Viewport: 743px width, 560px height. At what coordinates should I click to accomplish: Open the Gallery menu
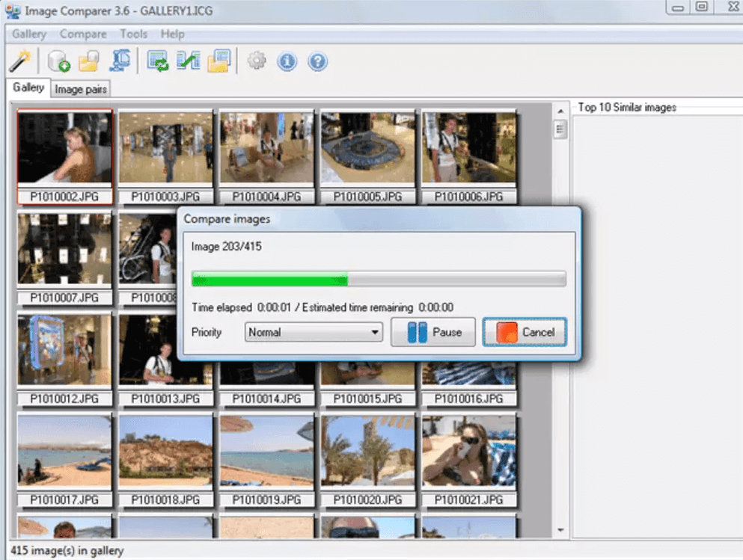[29, 34]
